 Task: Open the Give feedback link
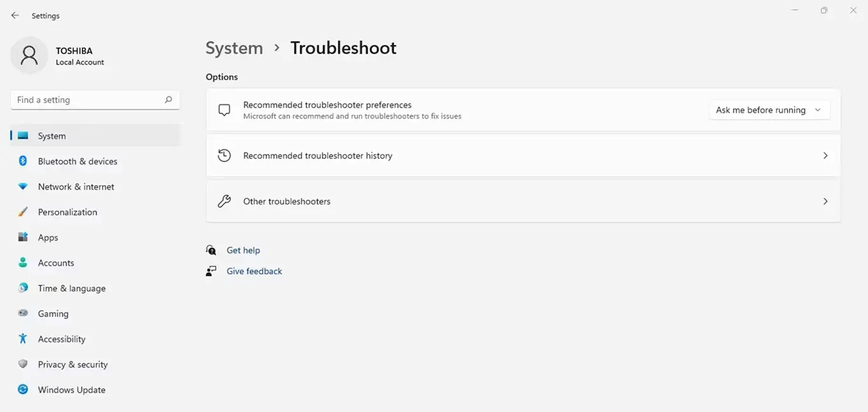tap(254, 271)
